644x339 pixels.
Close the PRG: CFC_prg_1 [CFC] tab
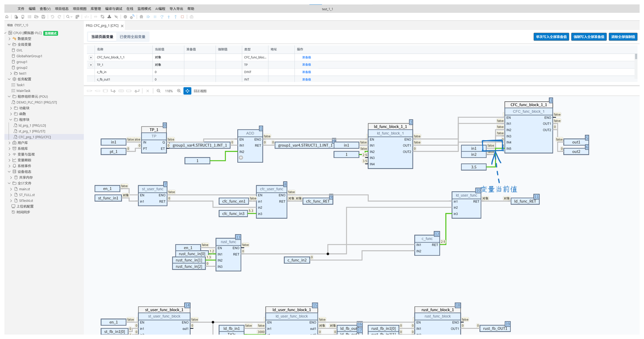(122, 26)
